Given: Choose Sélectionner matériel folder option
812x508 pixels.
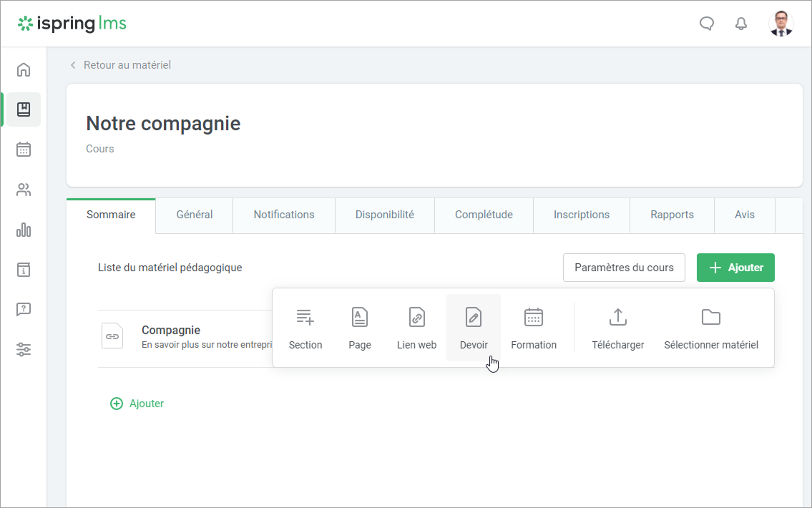Looking at the screenshot, I should (x=710, y=328).
